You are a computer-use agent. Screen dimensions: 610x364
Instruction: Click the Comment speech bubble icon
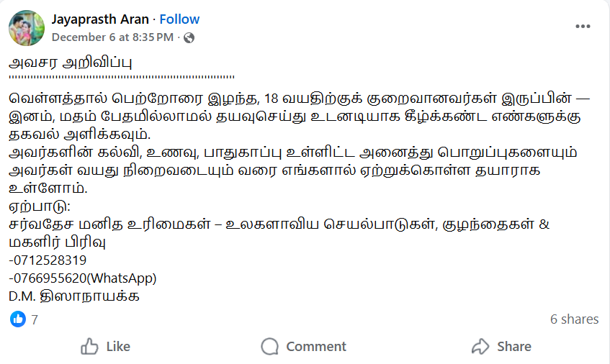tap(270, 347)
